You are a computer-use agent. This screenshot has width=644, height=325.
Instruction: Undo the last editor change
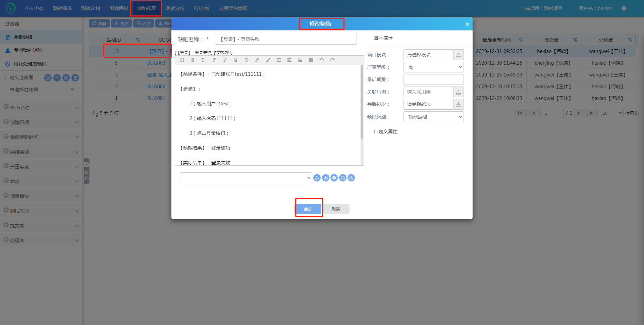(x=322, y=60)
